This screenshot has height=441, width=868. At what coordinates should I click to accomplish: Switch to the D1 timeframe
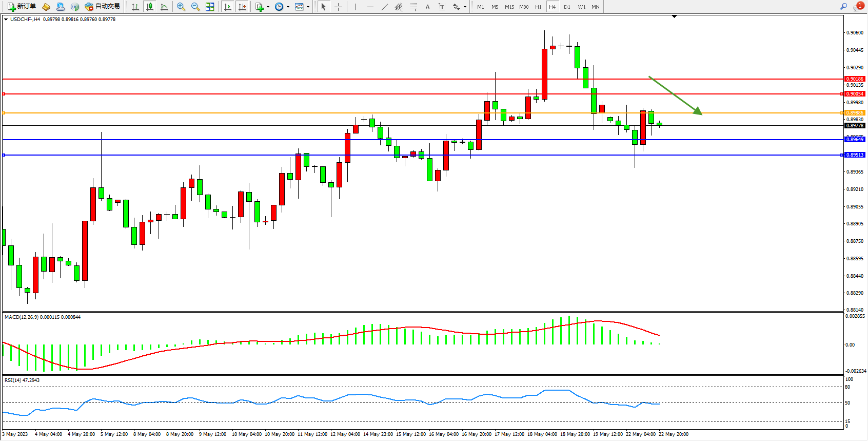567,7
